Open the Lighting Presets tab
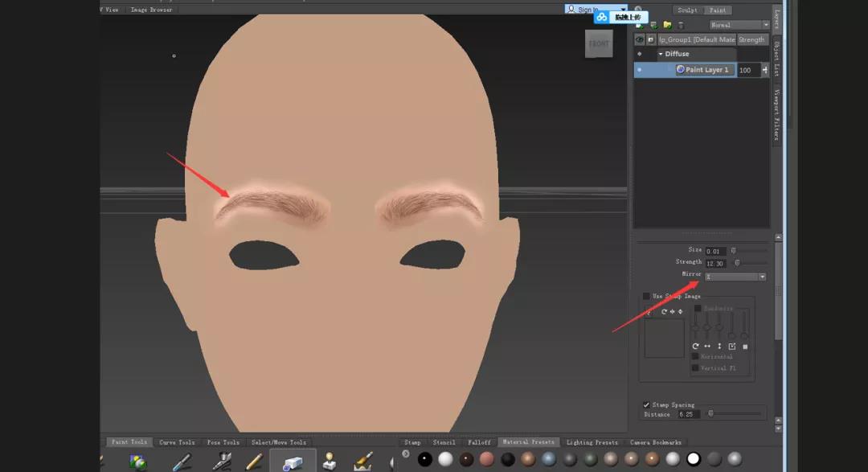 (x=592, y=442)
